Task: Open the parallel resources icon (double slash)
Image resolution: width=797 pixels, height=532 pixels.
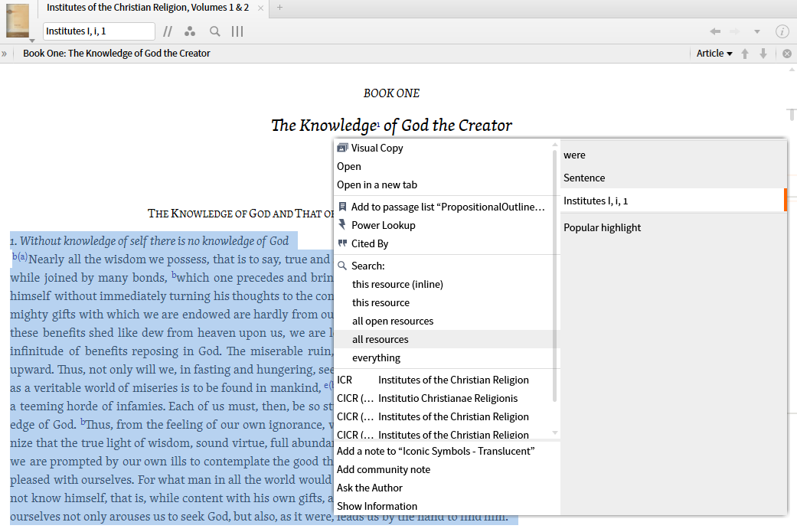Action: [167, 31]
